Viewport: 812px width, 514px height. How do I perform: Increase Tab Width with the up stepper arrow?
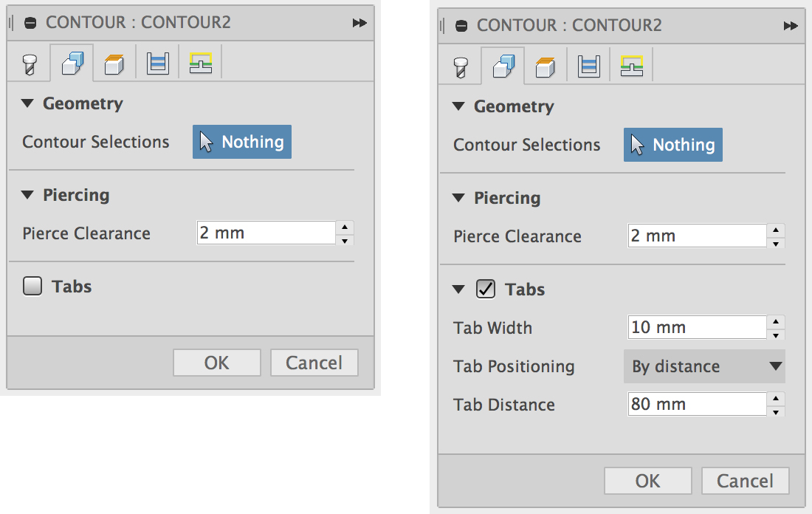tap(776, 321)
